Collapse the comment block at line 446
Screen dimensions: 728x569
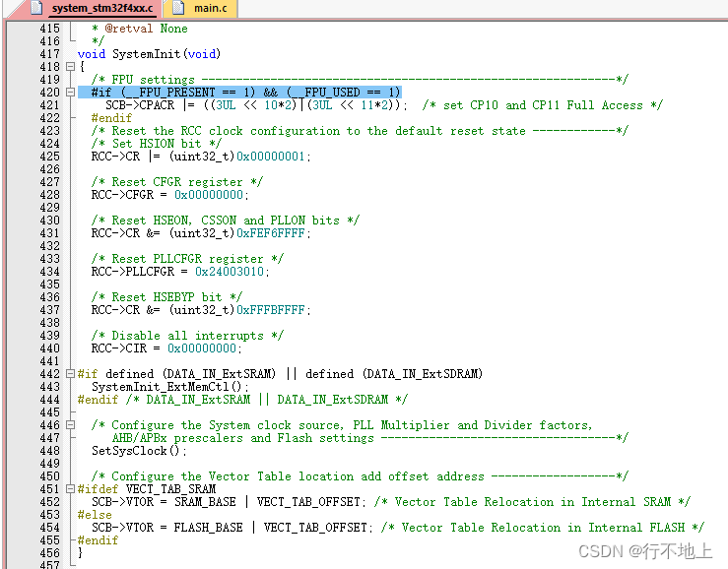70,425
